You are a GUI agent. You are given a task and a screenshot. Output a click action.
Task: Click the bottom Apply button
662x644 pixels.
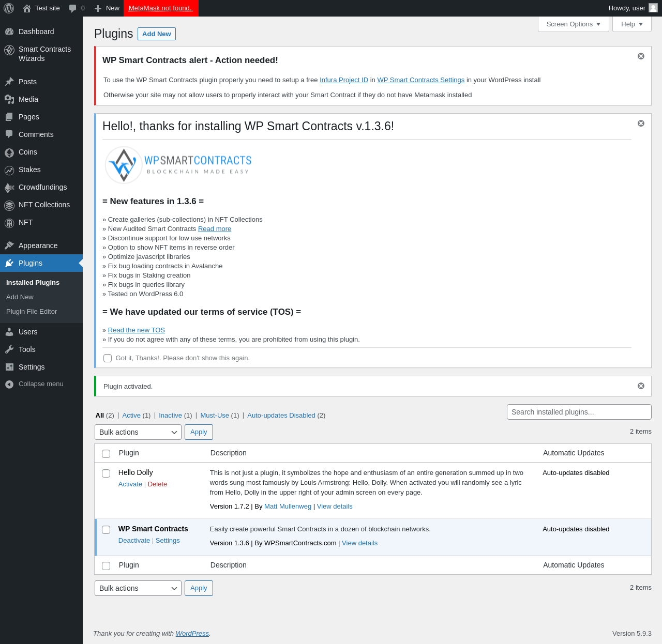(x=199, y=588)
